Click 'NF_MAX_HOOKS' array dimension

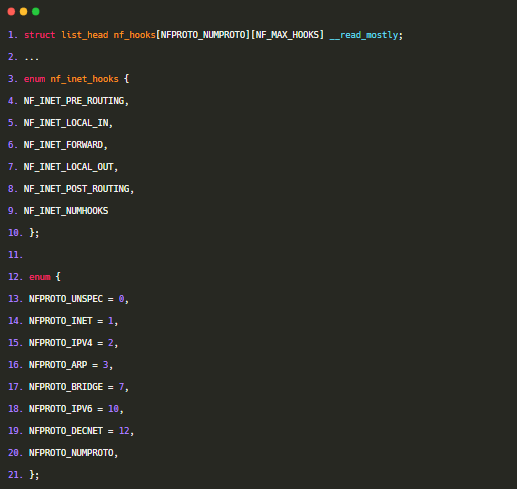pos(287,35)
